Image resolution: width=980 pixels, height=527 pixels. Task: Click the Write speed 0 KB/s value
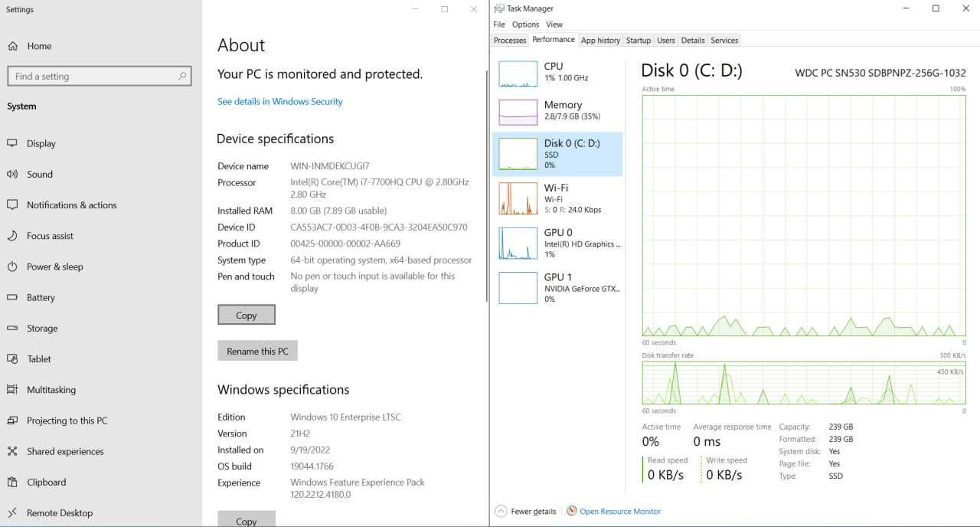(724, 475)
